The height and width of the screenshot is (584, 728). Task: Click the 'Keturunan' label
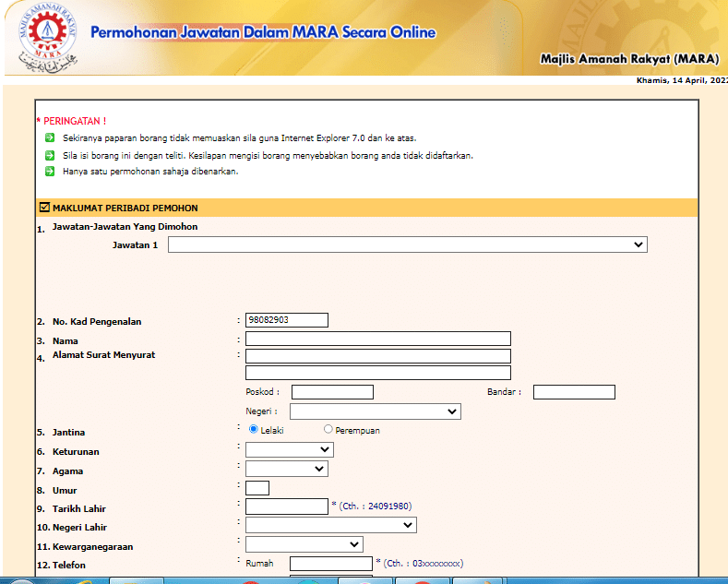(76, 452)
